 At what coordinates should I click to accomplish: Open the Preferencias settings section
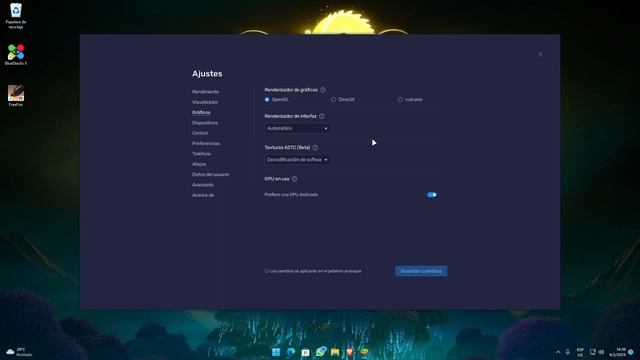point(206,144)
